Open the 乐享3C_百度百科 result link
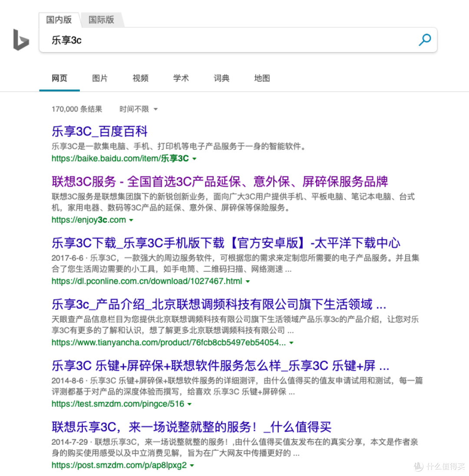Screen dimensions: 469x476 99,131
